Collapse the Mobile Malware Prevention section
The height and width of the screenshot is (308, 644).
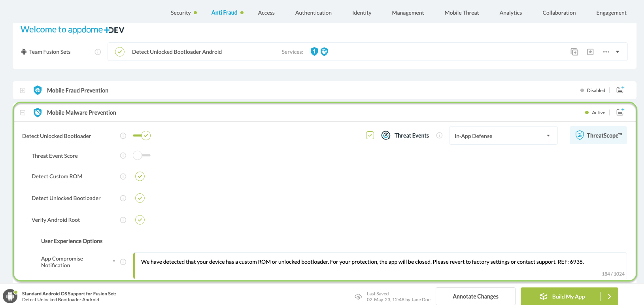[23, 113]
